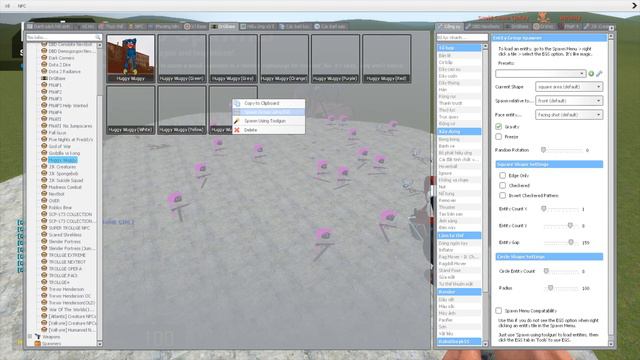Screen dimensions: 640x360
Task: Select the Huggy Wuggy thumbnail with blue character
Action: click(131, 58)
